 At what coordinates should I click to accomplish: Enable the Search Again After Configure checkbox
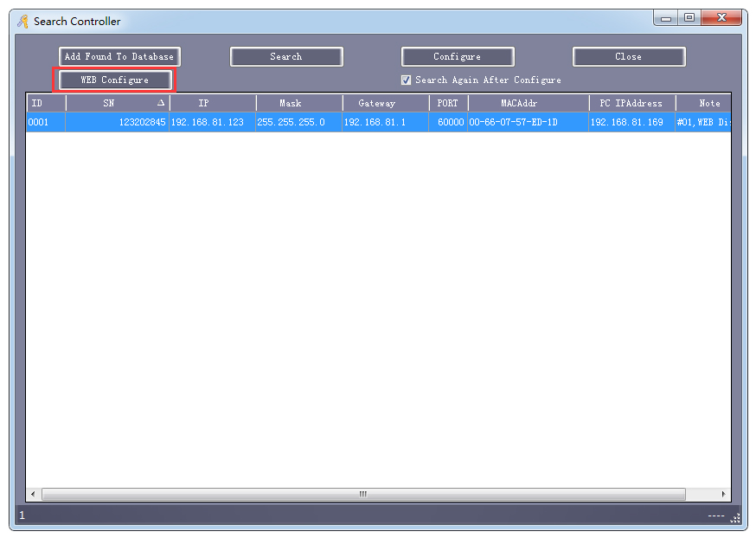coord(406,80)
